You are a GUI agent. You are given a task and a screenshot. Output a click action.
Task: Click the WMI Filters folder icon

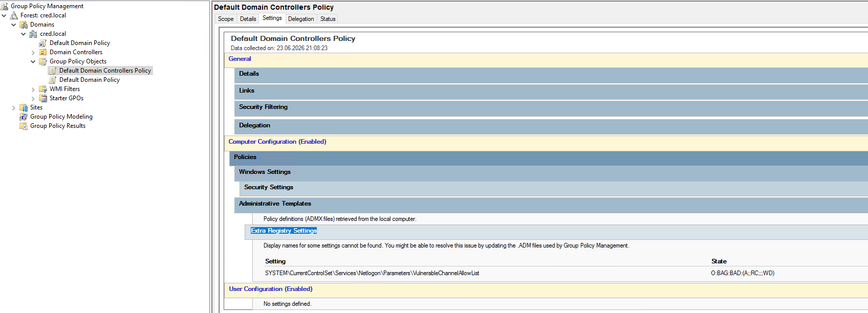tap(43, 89)
